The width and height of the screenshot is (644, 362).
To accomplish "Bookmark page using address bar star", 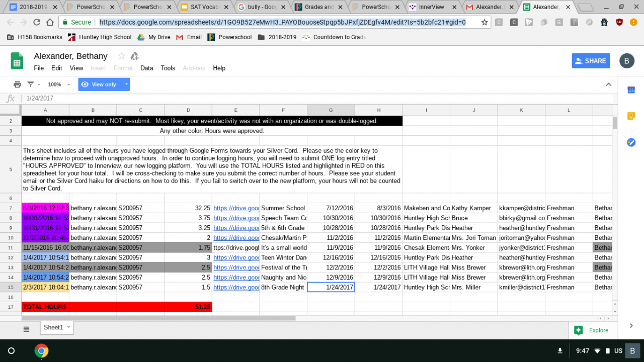I will (x=485, y=22).
